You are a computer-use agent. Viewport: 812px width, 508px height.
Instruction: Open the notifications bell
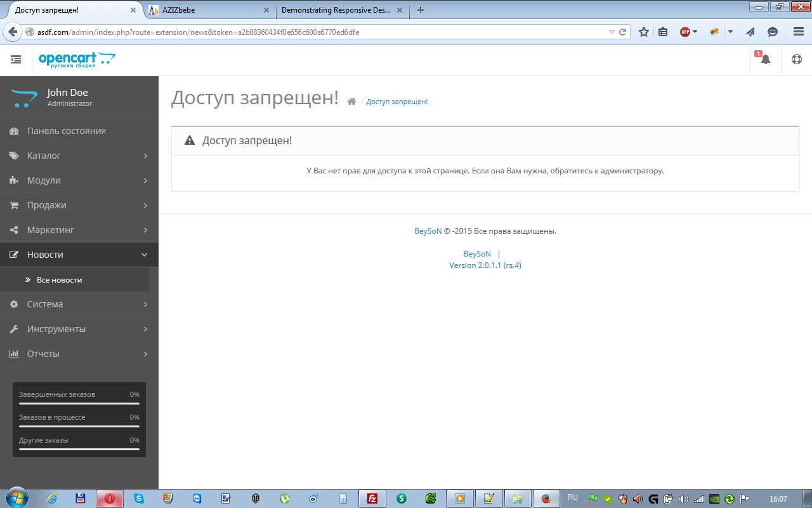(766, 59)
